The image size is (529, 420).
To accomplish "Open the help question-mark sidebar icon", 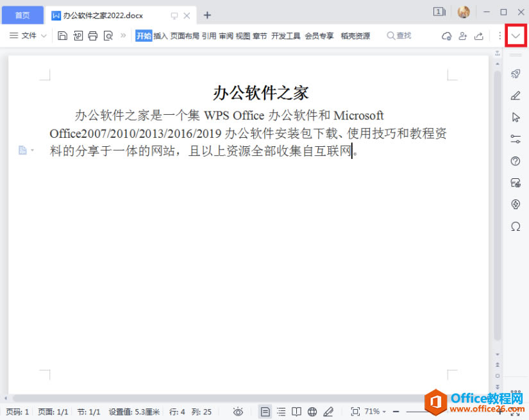I will click(x=516, y=161).
